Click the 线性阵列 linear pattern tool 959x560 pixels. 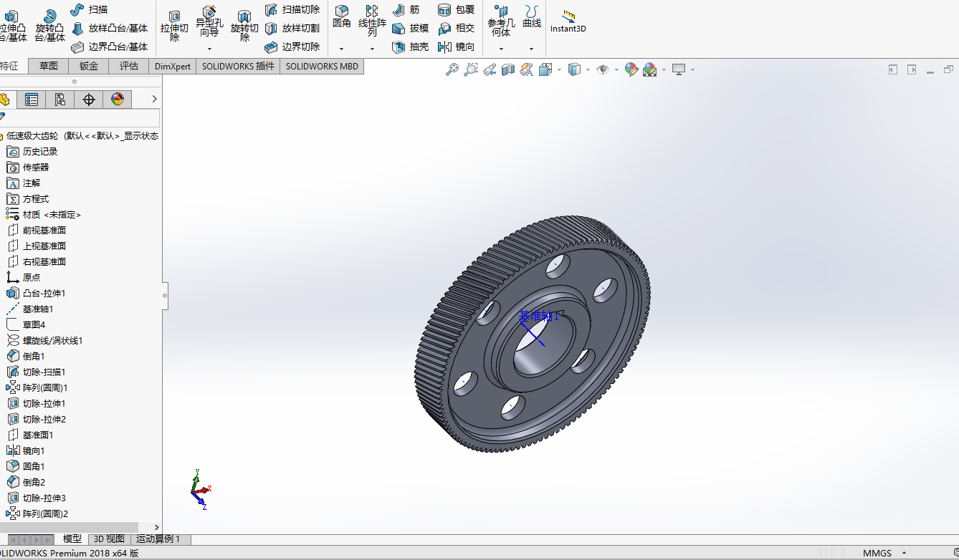click(372, 21)
